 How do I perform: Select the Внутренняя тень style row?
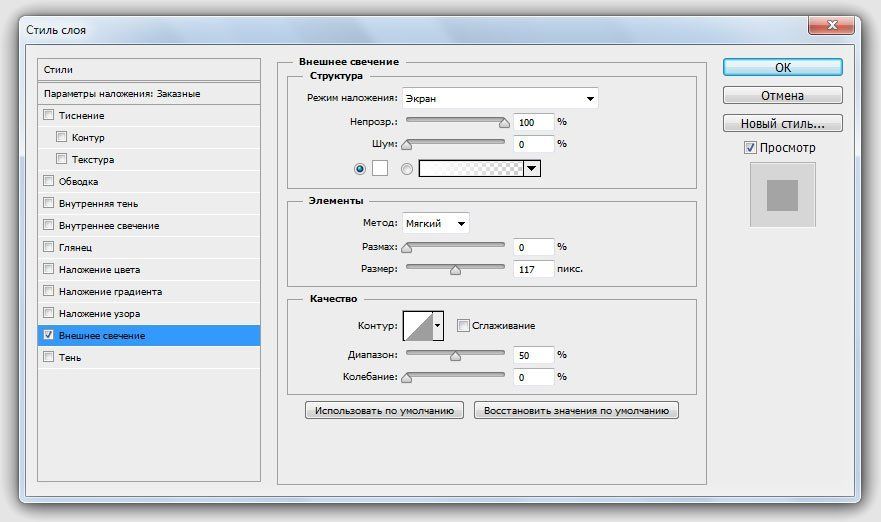pos(149,203)
